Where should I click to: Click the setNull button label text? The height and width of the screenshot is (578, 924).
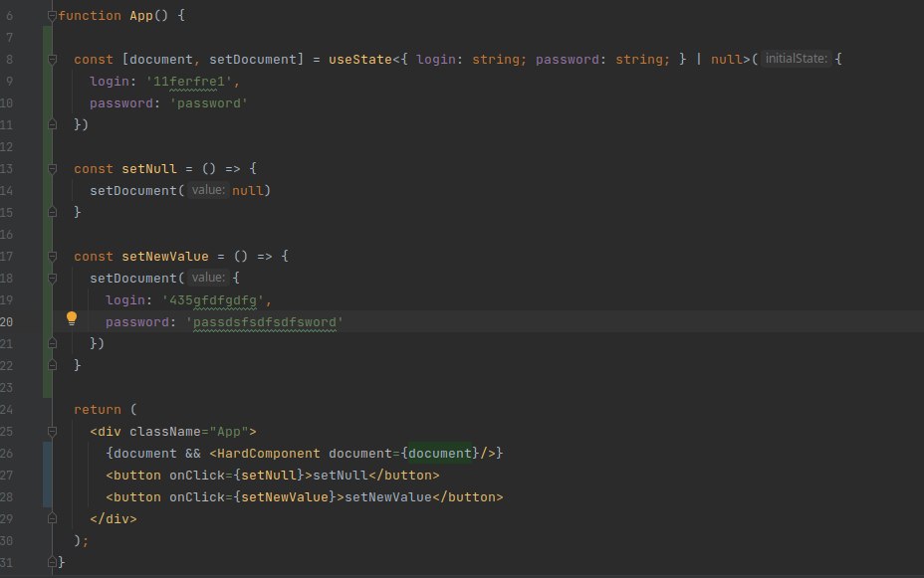(340, 475)
